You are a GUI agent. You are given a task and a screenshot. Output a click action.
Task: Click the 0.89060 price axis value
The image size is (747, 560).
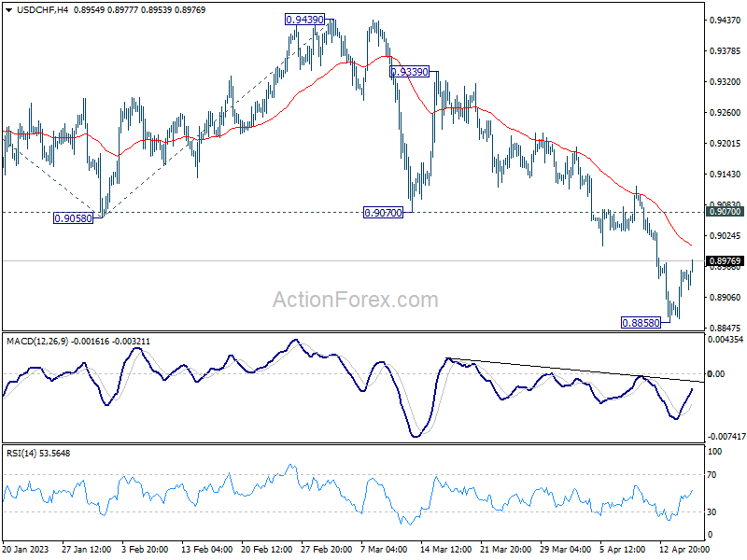coord(726,297)
